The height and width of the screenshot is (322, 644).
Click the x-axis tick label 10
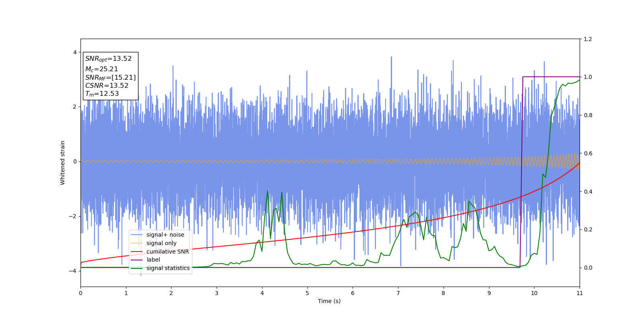pyautogui.click(x=534, y=293)
